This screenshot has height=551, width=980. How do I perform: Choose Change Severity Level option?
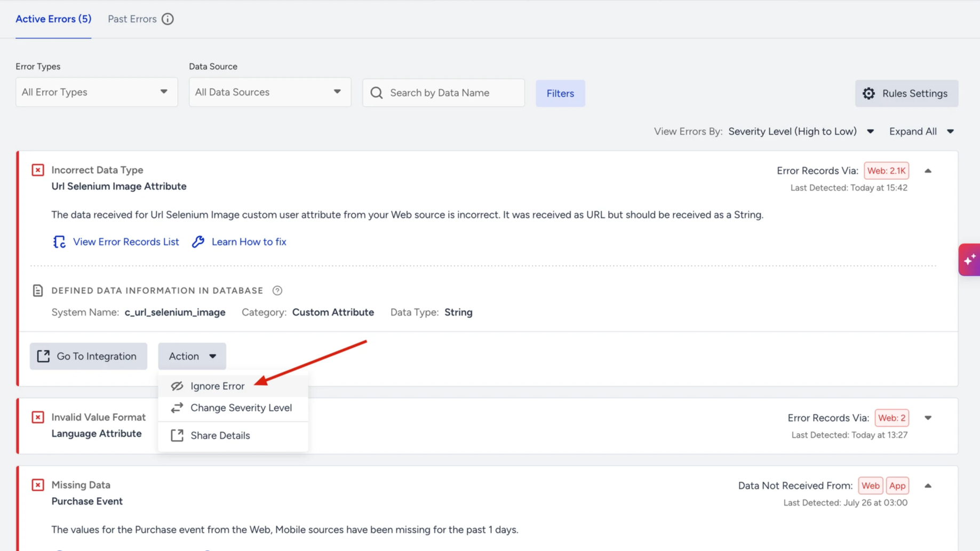(x=233, y=408)
